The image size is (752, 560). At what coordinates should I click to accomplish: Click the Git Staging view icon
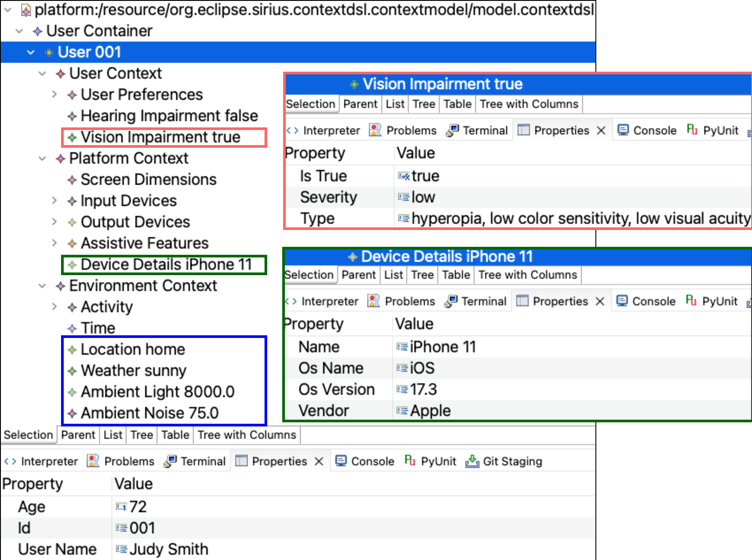click(x=472, y=461)
